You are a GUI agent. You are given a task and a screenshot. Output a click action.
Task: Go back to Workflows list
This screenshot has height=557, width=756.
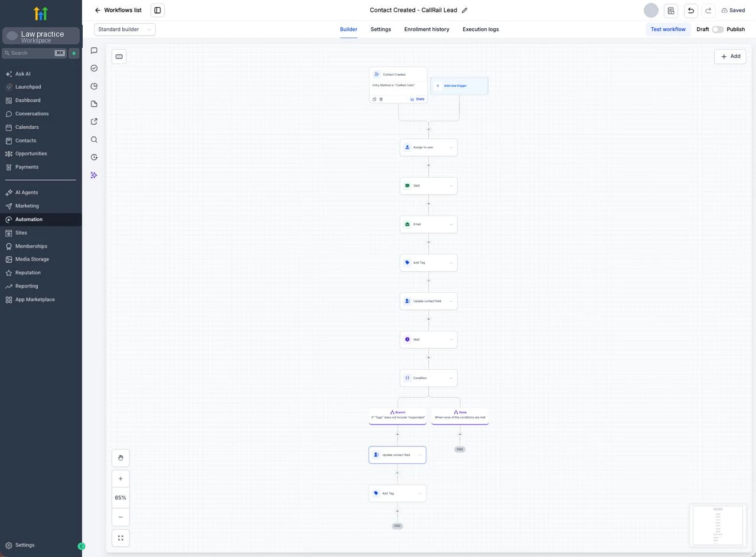[x=118, y=10]
